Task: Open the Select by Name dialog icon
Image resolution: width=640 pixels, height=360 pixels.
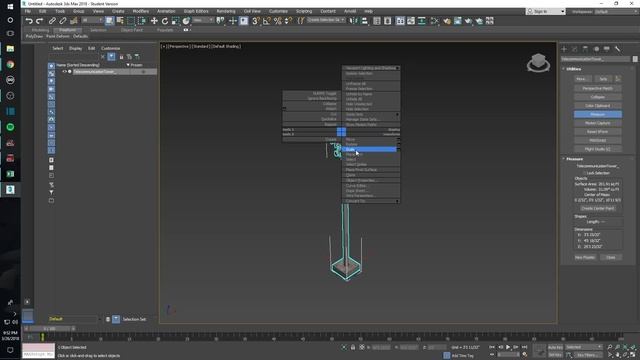Action: coord(120,20)
